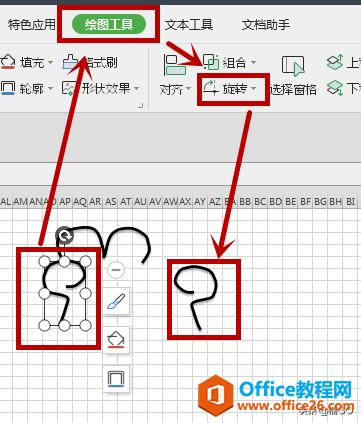Click the floating minus collapse button
The width and height of the screenshot is (361, 423).
pyautogui.click(x=116, y=269)
